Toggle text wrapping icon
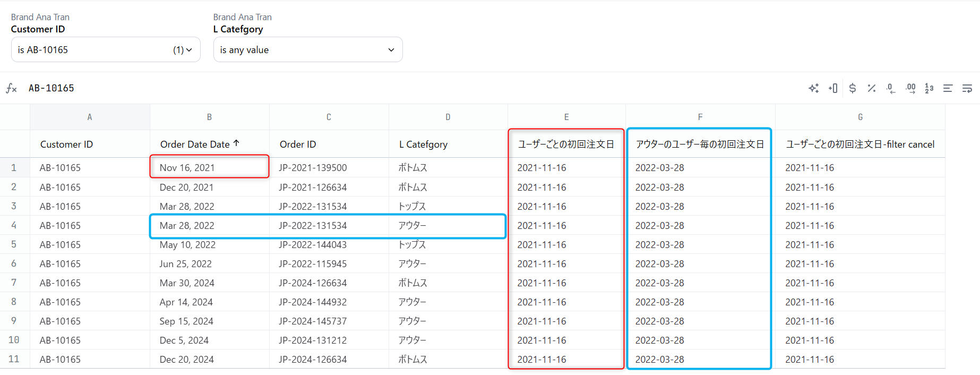Screen dimensions: 980x375 tap(967, 88)
